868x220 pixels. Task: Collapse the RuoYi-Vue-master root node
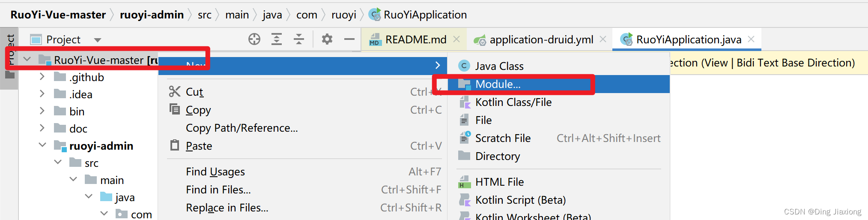[27, 59]
